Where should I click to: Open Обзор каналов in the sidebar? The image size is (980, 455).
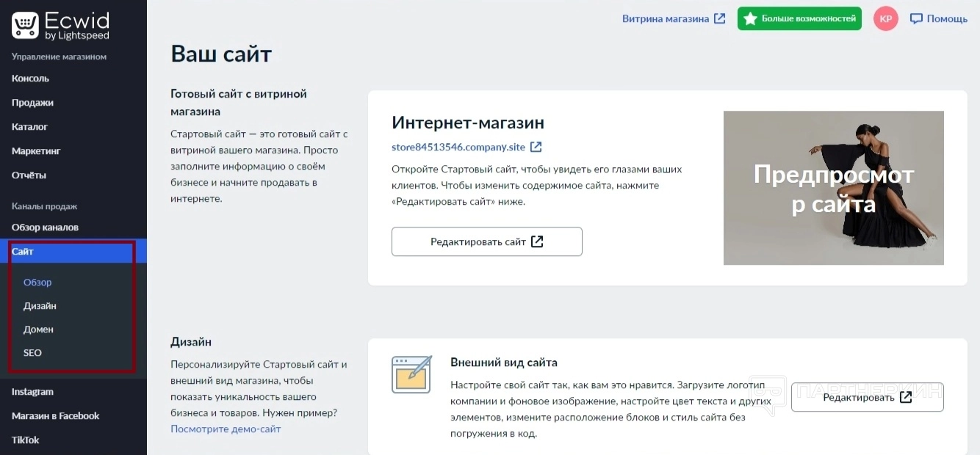click(45, 227)
